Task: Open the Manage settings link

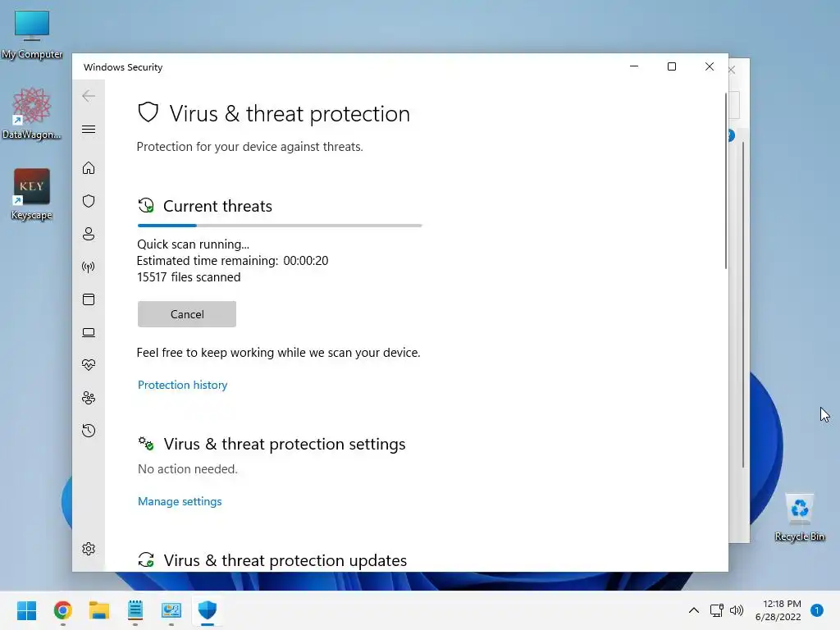Action: tap(180, 501)
